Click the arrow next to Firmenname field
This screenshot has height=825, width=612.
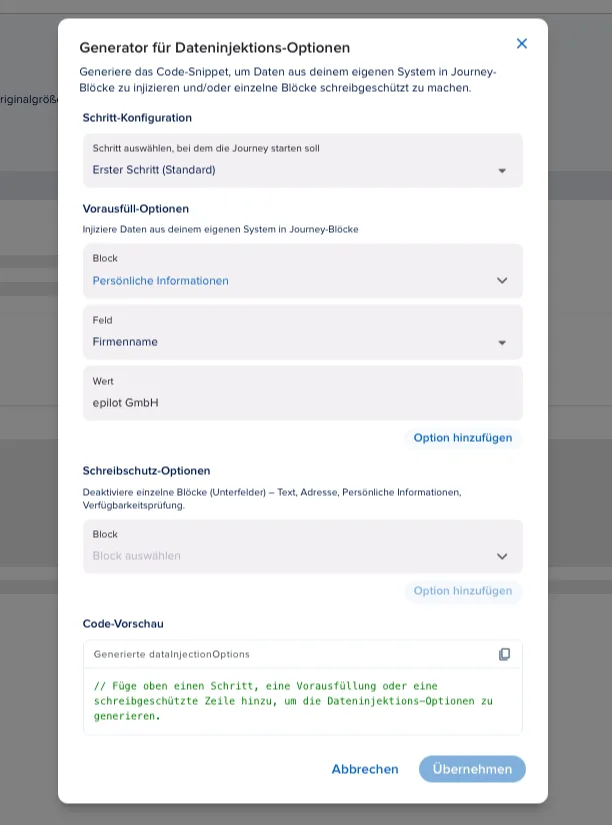tap(502, 343)
